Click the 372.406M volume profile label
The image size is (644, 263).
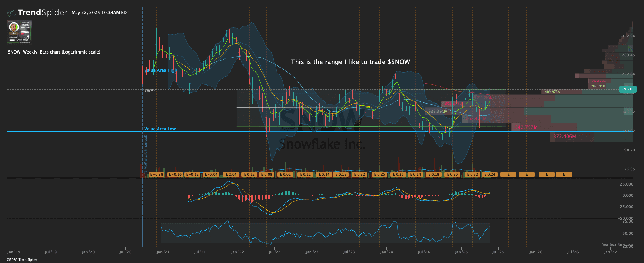[x=564, y=137]
